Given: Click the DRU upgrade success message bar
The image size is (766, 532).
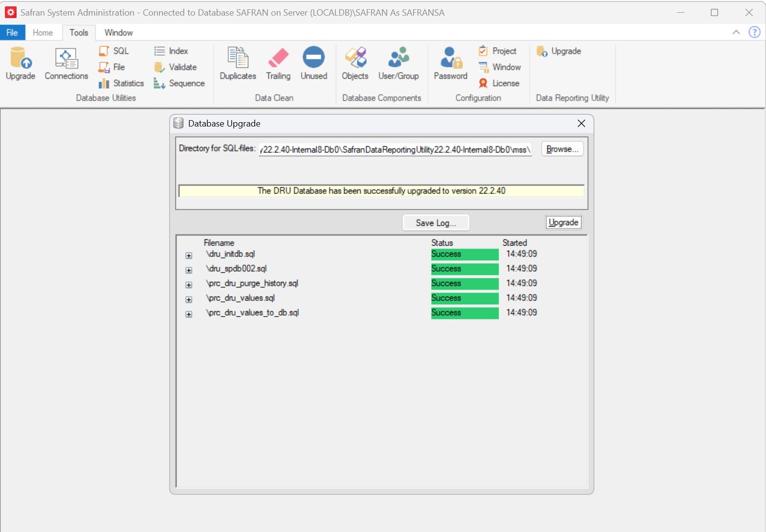Looking at the screenshot, I should [381, 191].
